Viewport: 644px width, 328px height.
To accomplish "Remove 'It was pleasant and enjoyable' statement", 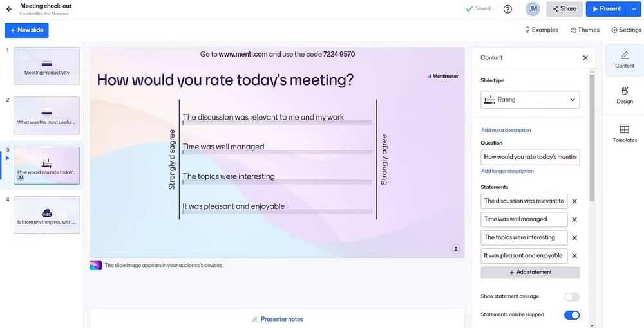I will tap(574, 256).
